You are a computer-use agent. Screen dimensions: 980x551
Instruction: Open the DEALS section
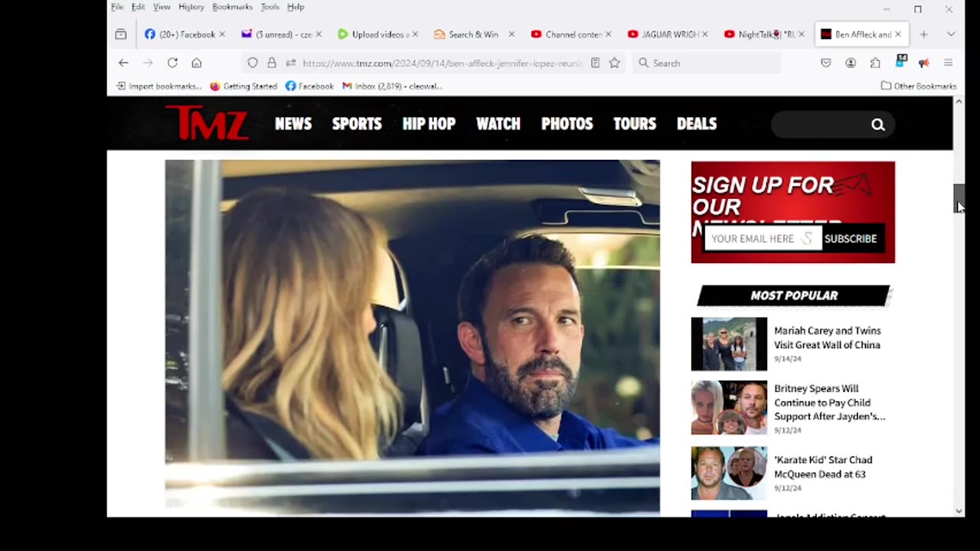click(697, 124)
